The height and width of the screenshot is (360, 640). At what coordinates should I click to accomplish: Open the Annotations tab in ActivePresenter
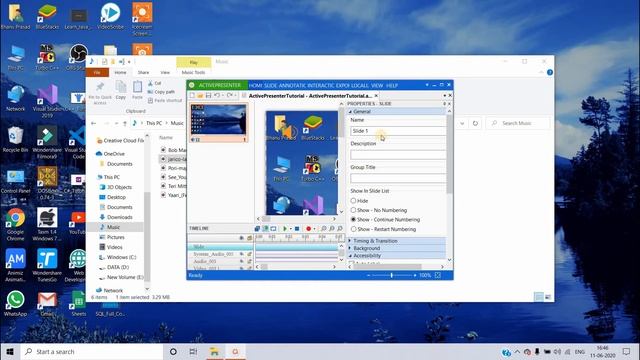point(292,86)
